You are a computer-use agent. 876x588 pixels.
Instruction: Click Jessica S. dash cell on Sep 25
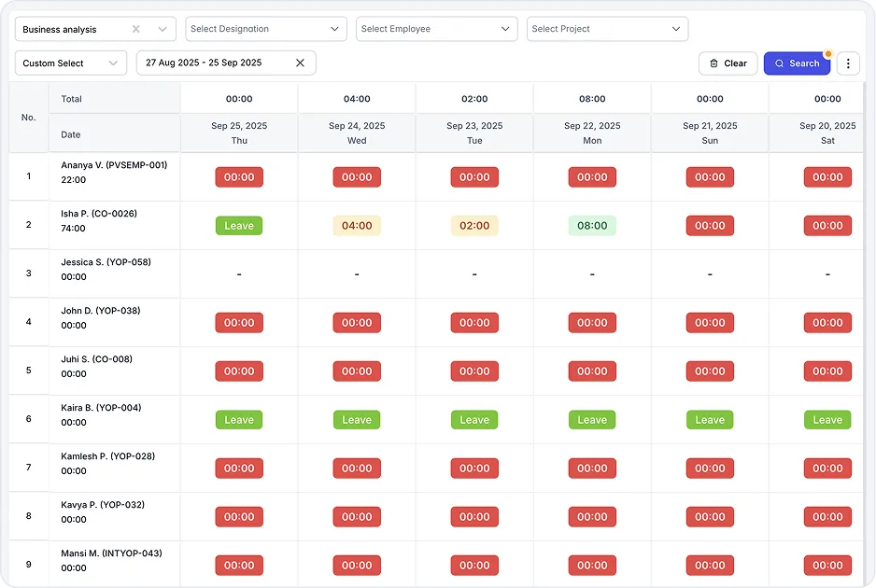tap(239, 274)
